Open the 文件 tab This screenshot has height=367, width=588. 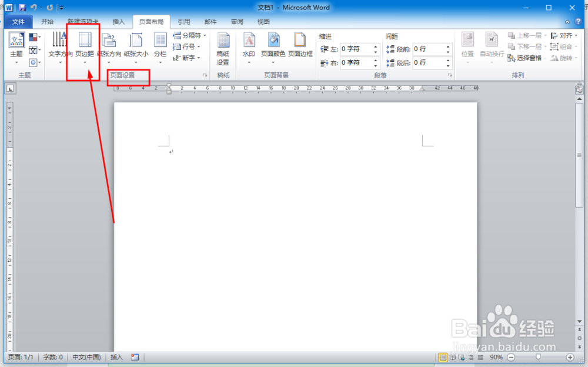pyautogui.click(x=18, y=22)
